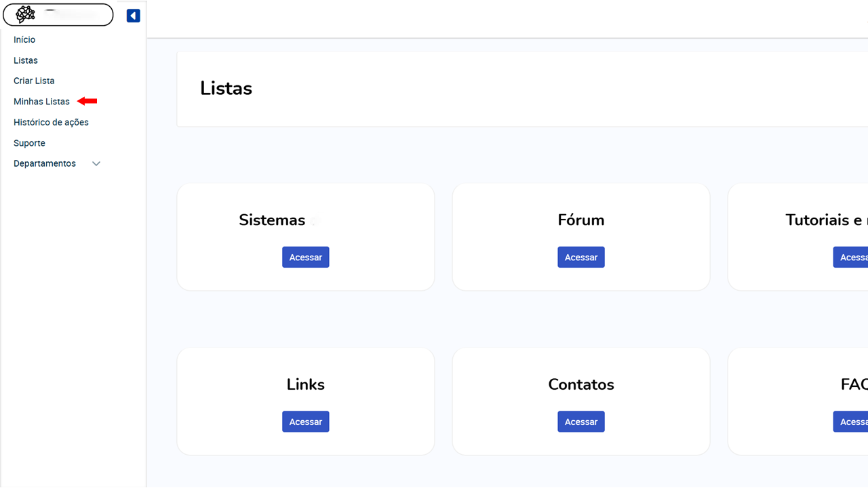Screen dimensions: 868x488
Task: Click the Listas page heading
Action: [x=226, y=89]
